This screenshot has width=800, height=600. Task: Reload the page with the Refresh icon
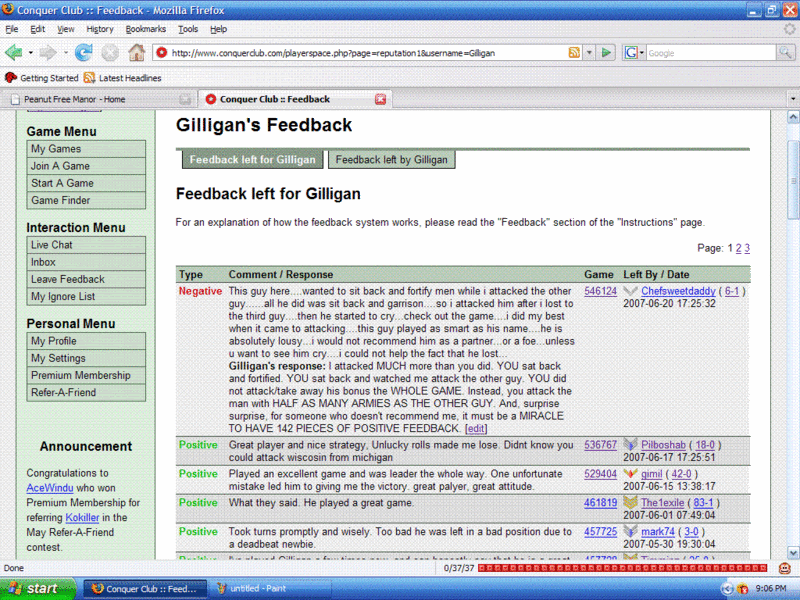[83, 53]
